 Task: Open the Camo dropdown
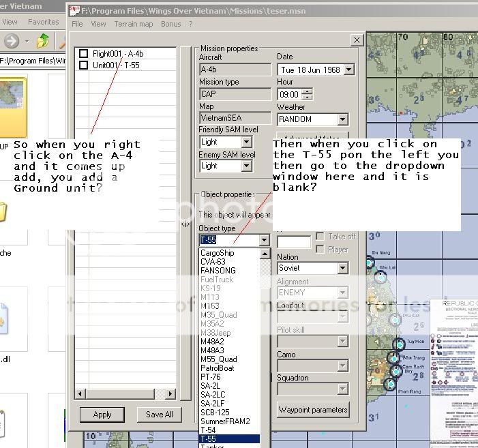pos(343,365)
